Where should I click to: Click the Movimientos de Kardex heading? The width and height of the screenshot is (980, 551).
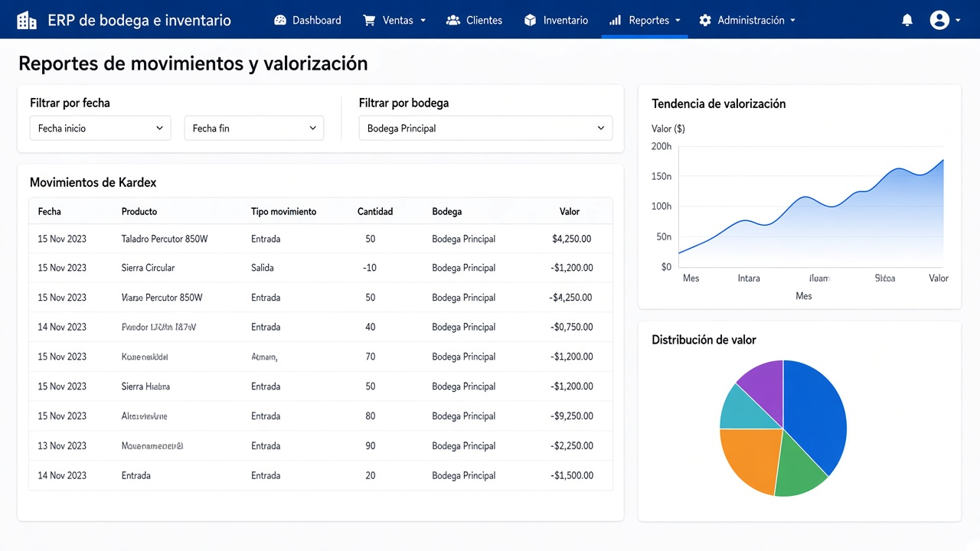click(x=93, y=182)
